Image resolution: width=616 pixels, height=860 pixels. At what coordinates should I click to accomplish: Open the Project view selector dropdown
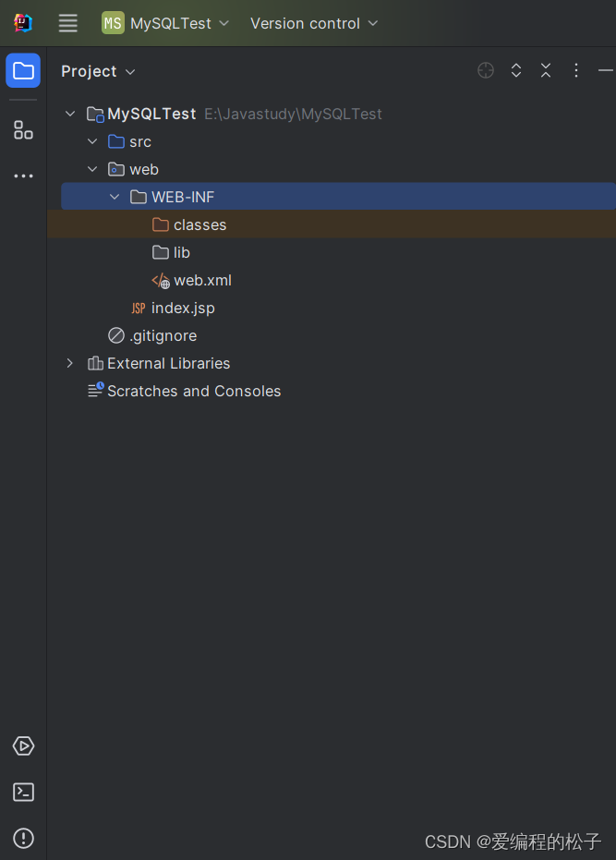(x=98, y=71)
